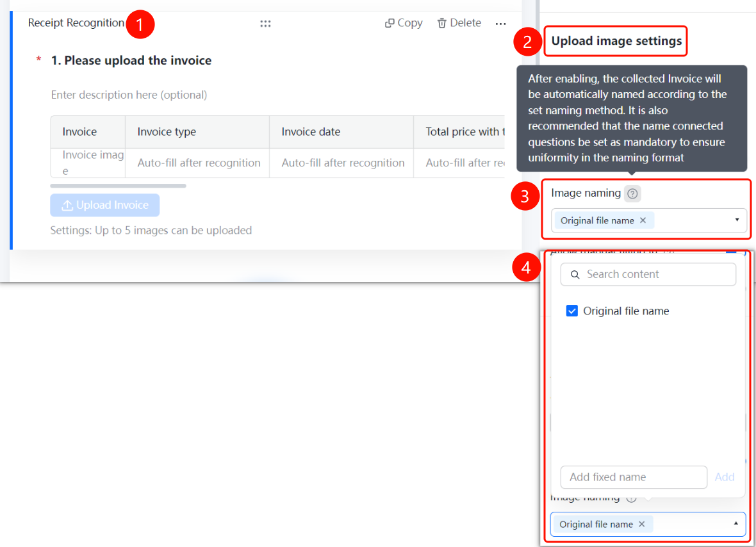
Task: Click the 'Invoice image' table cell
Action: (x=88, y=163)
